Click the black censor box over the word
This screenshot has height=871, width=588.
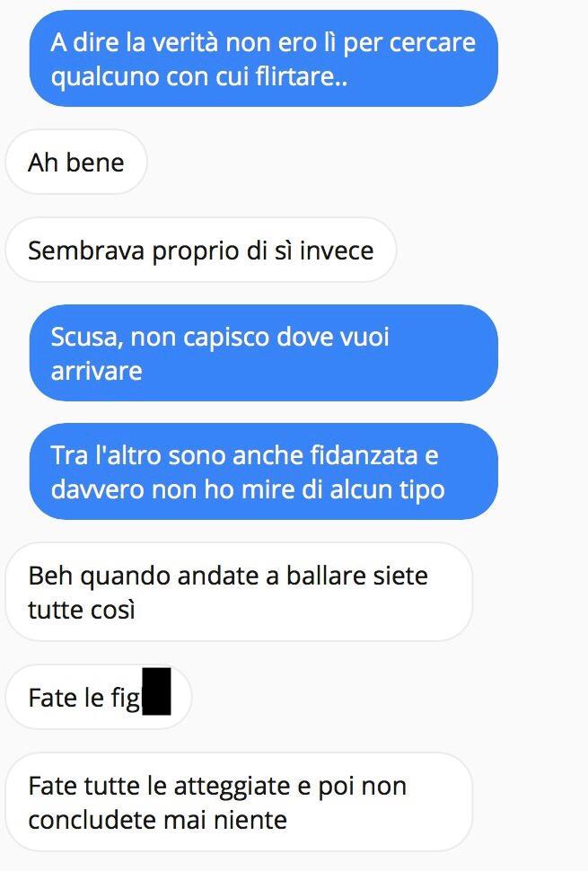click(156, 691)
